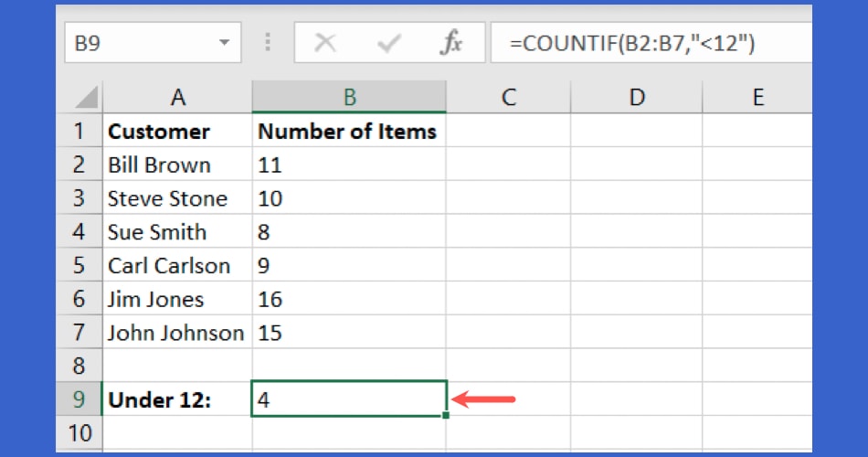Select the "Jim Jones" cell

(177, 299)
